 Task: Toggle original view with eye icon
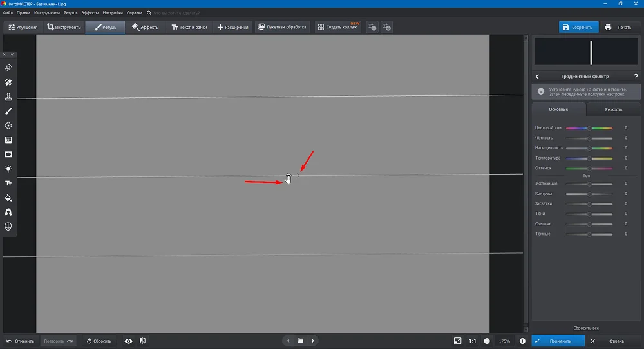tap(129, 341)
